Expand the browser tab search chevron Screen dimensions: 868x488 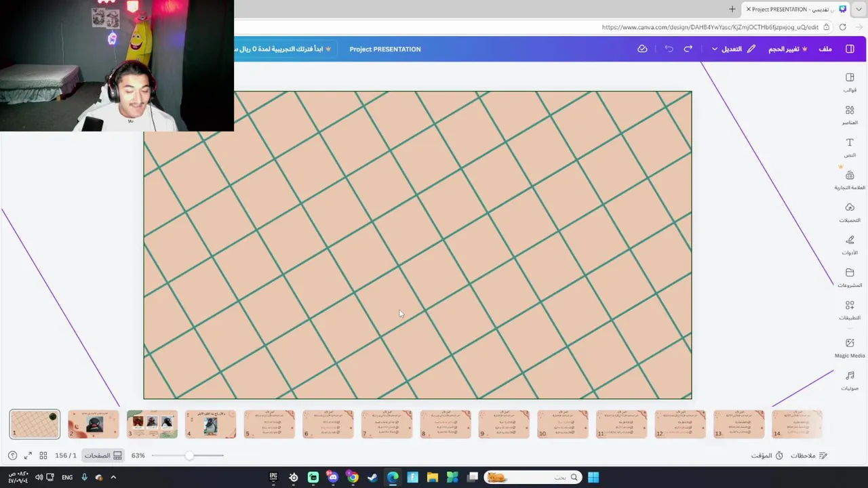(860, 9)
